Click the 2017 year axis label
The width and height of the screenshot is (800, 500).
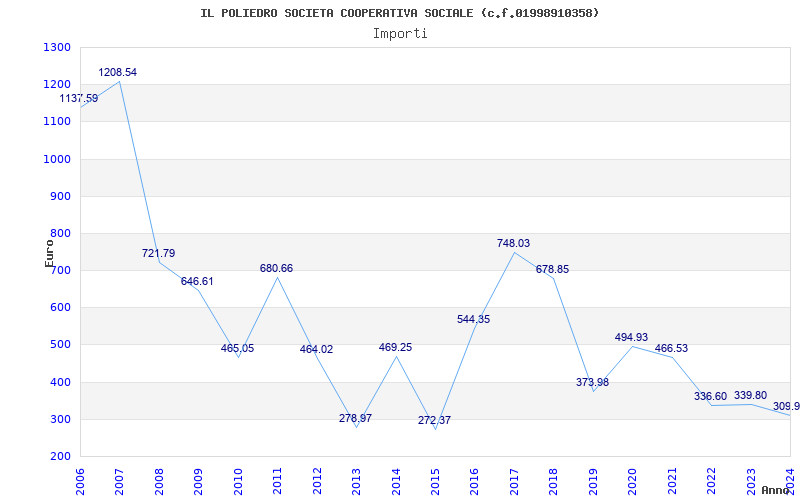click(x=514, y=481)
